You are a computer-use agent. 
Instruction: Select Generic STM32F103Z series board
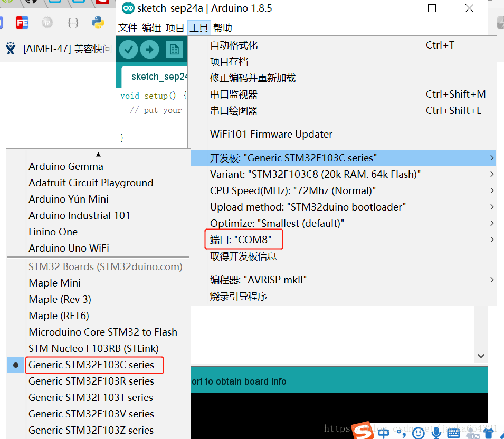[x=98, y=431]
